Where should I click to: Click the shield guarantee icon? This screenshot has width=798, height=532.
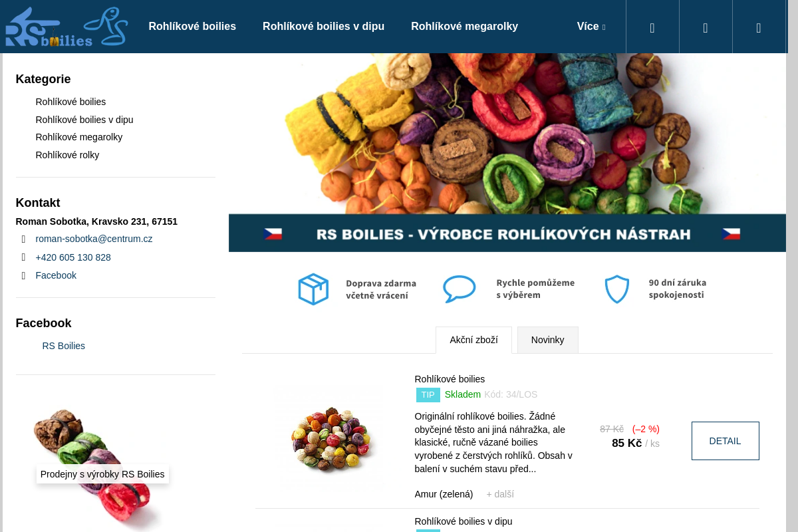[616, 289]
